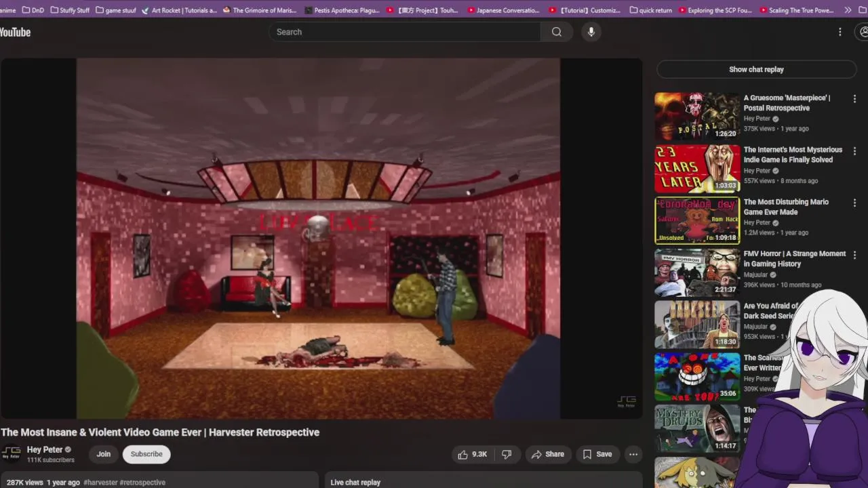
Task: Expand the bookmarks overflow chevron
Action: 848,10
